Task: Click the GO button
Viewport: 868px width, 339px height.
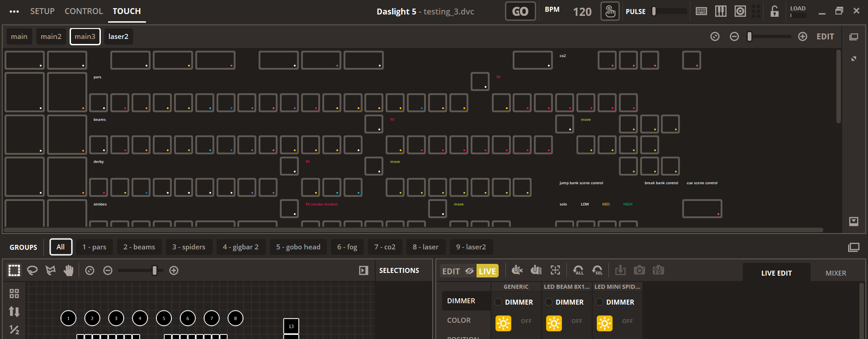Action: [520, 11]
